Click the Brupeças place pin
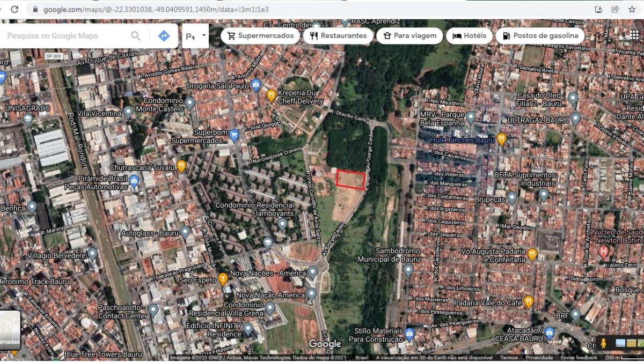This screenshot has height=362, width=644. (512, 198)
